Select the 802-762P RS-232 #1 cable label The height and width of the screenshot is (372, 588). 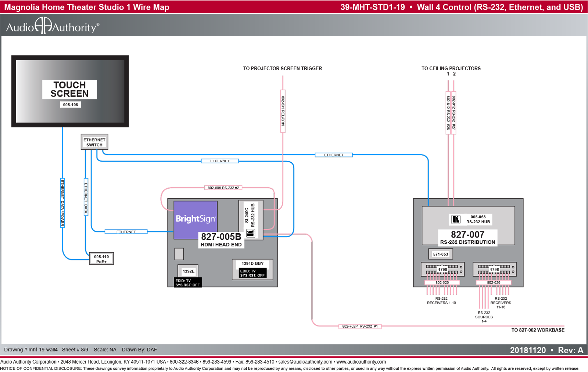[x=360, y=326]
